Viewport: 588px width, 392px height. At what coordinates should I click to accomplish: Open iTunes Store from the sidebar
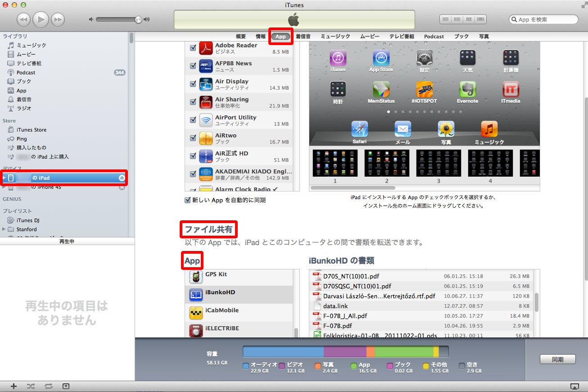coord(32,130)
